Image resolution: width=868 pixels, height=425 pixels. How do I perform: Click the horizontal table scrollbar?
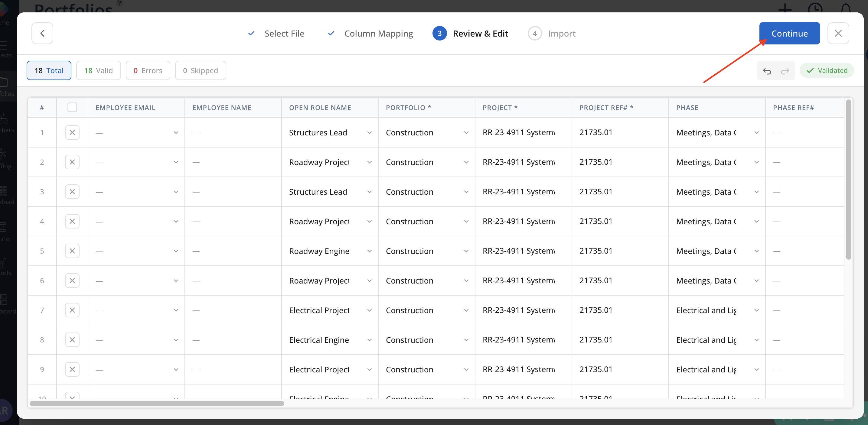tap(157, 403)
